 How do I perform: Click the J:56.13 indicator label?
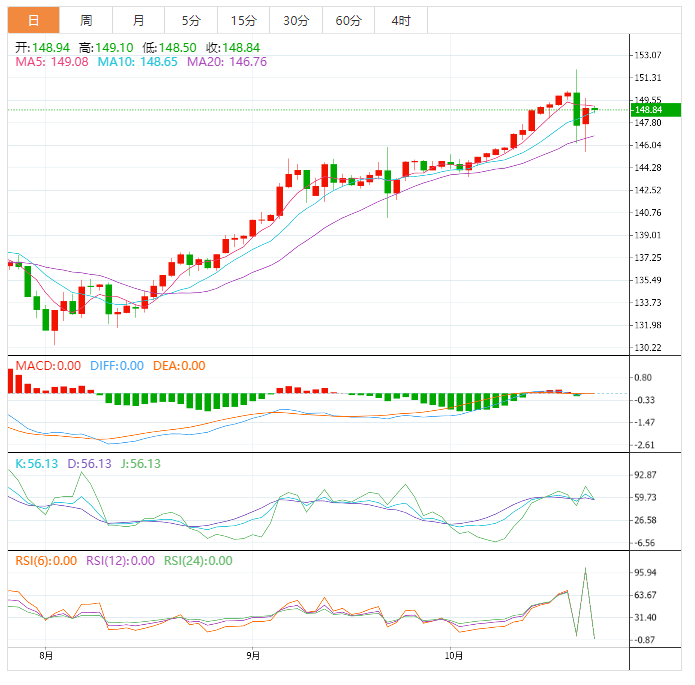(x=141, y=464)
